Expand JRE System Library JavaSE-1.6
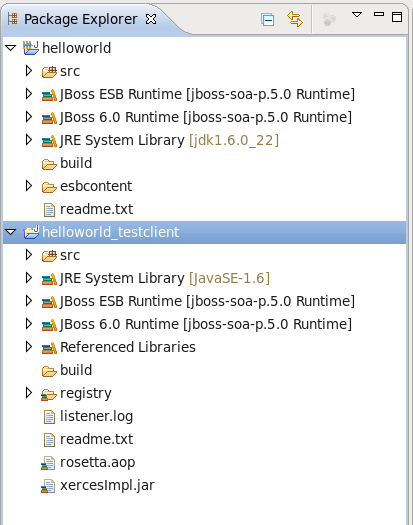This screenshot has width=413, height=525. pyautogui.click(x=29, y=278)
